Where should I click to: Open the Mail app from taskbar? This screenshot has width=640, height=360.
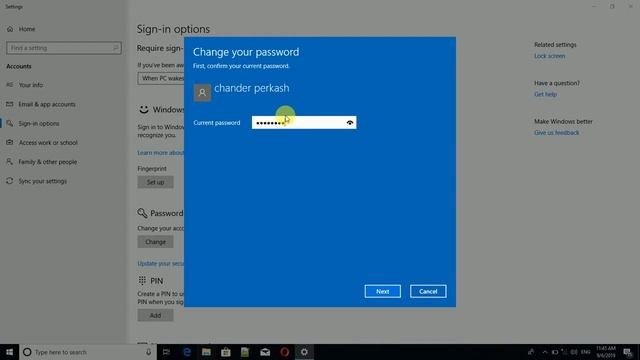coord(265,352)
